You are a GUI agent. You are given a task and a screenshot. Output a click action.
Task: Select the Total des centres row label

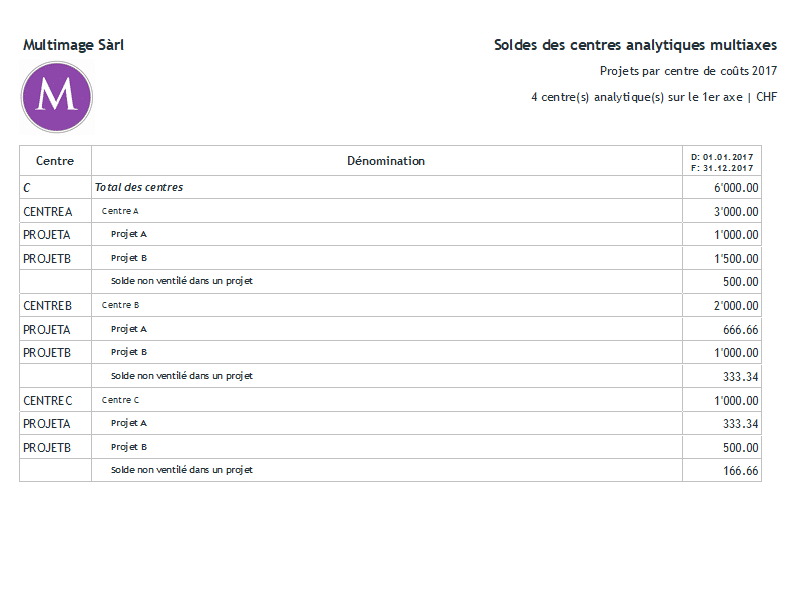point(139,187)
